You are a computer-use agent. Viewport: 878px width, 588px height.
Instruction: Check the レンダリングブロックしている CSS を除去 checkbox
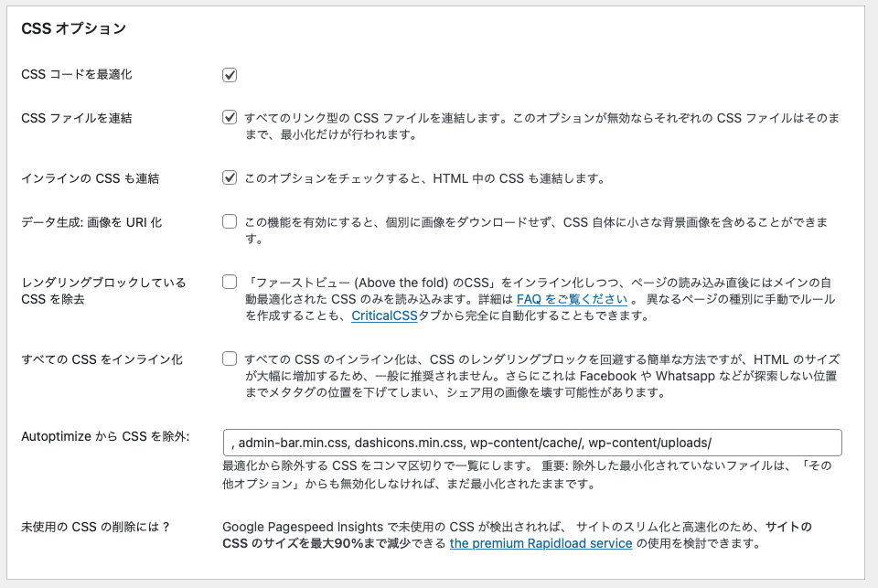[x=230, y=282]
